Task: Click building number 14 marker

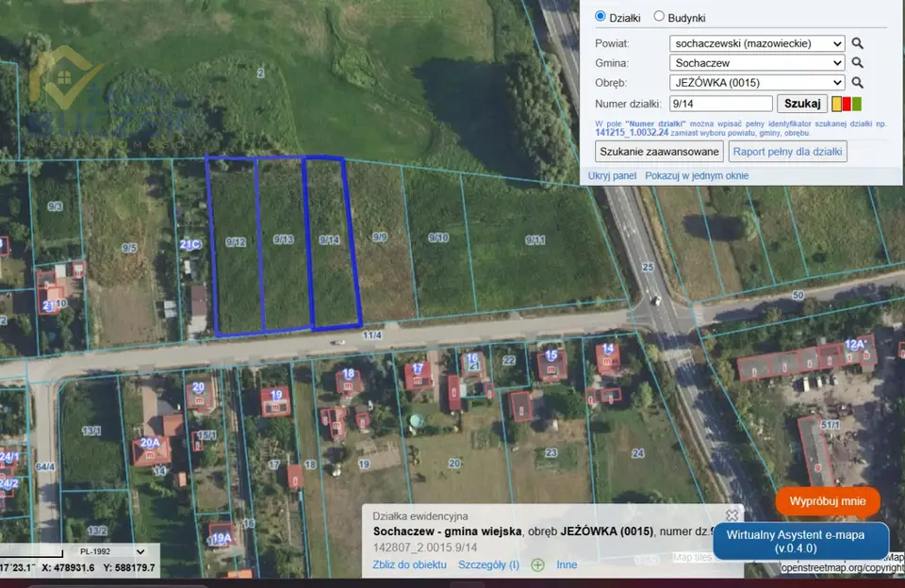Action: 608,349
